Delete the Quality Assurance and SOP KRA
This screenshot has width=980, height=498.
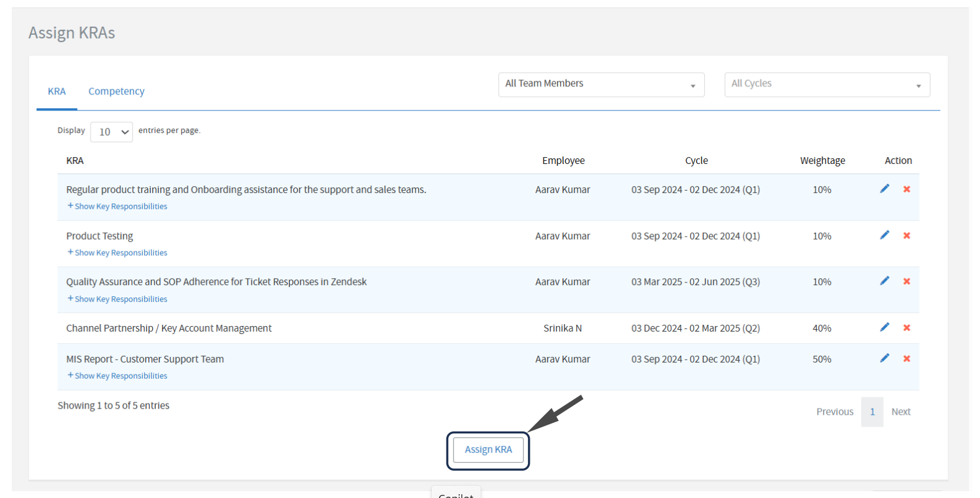point(907,282)
